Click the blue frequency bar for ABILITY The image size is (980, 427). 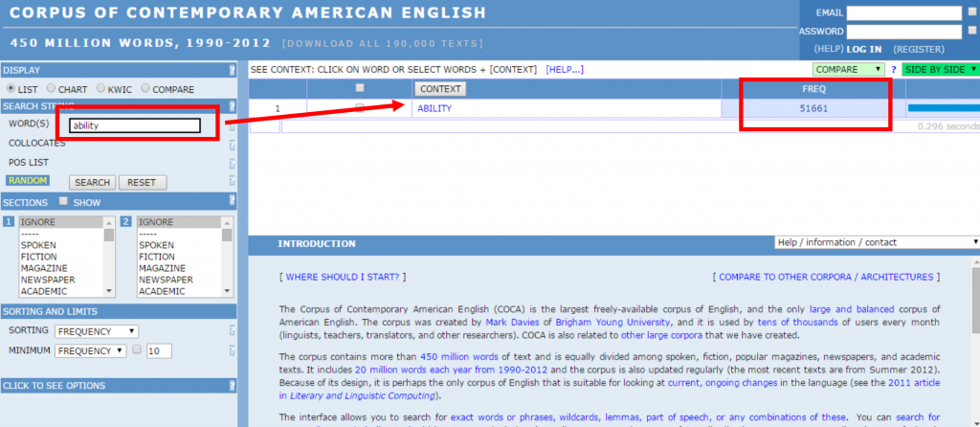(x=942, y=108)
